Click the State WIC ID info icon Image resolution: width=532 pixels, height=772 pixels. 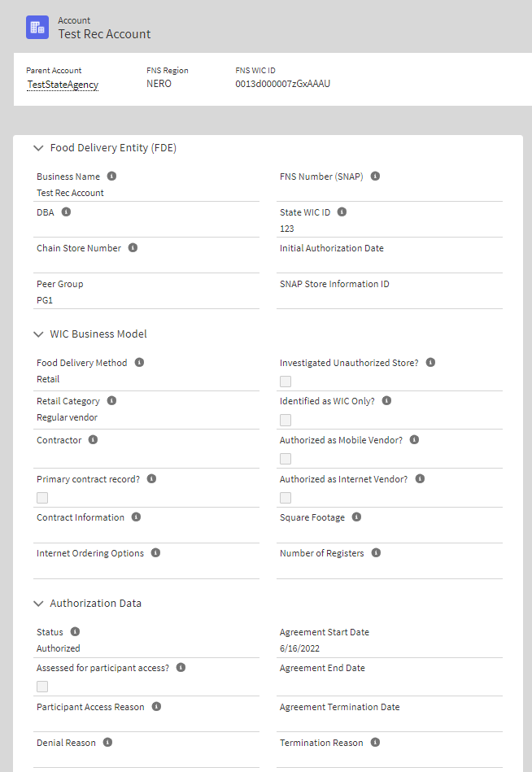[x=342, y=212]
